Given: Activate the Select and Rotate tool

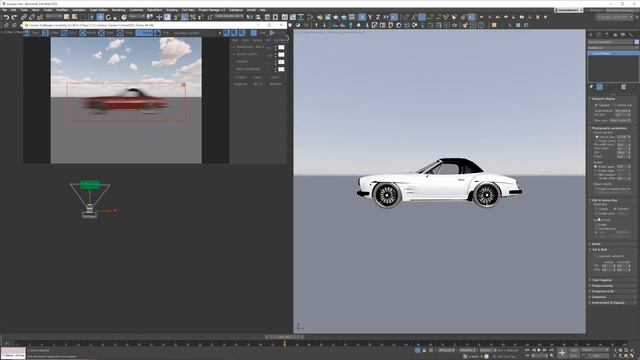Looking at the screenshot, I should pos(108,17).
